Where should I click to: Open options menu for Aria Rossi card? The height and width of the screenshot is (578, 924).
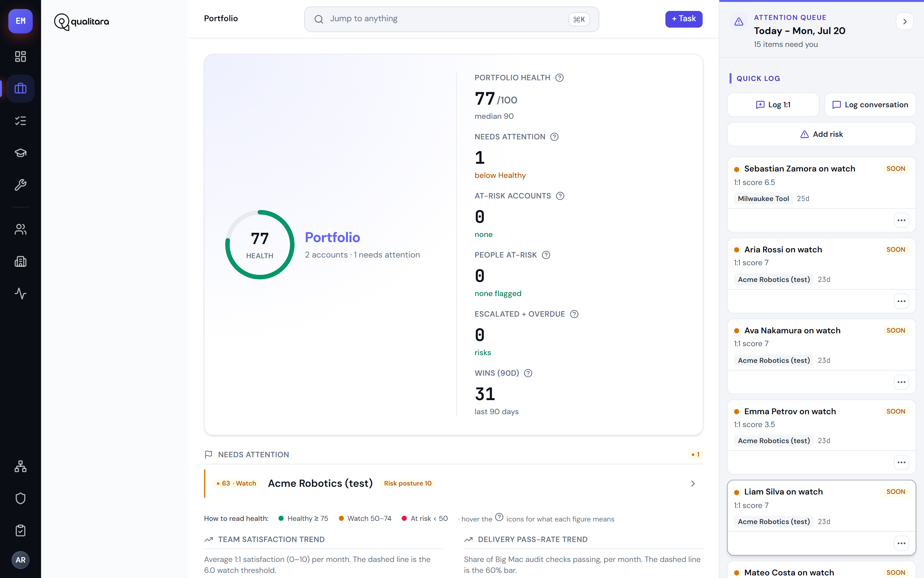tap(902, 301)
